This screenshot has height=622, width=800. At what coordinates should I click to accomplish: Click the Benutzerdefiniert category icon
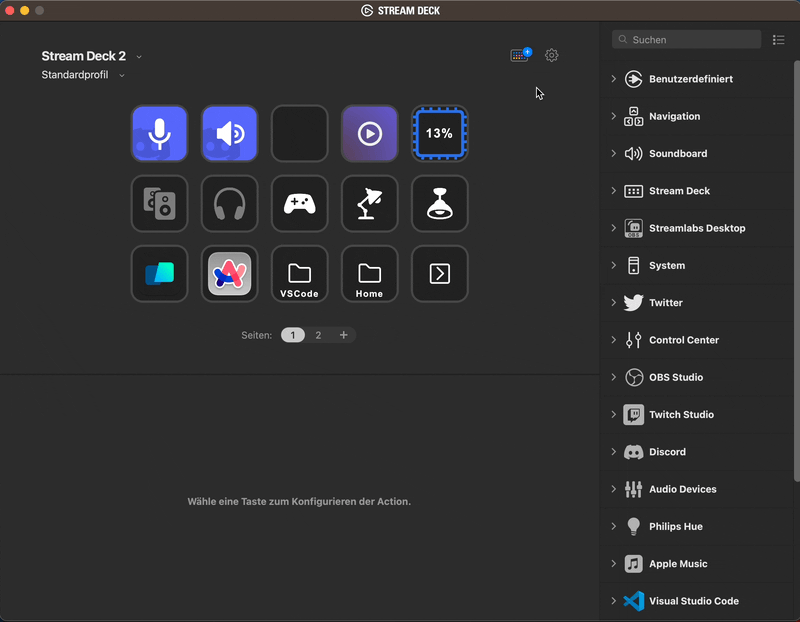coord(634,79)
